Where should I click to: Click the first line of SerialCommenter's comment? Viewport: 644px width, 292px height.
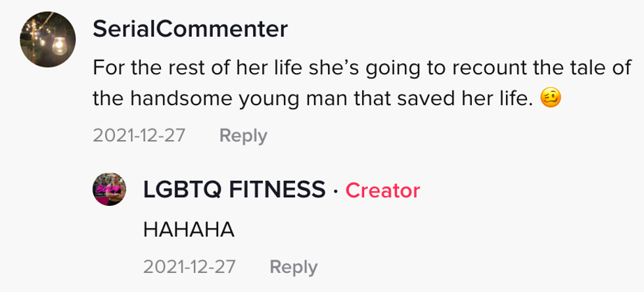[x=361, y=67]
